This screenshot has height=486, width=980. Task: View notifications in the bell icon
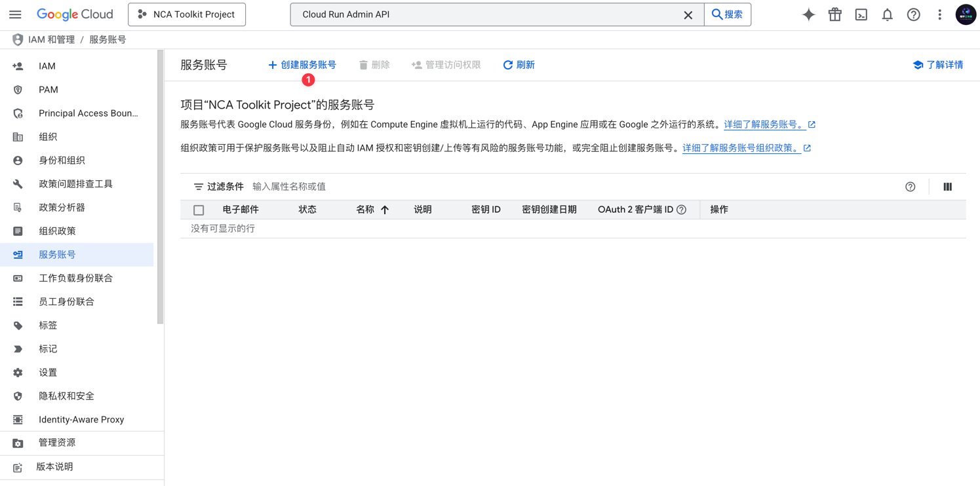click(x=887, y=14)
